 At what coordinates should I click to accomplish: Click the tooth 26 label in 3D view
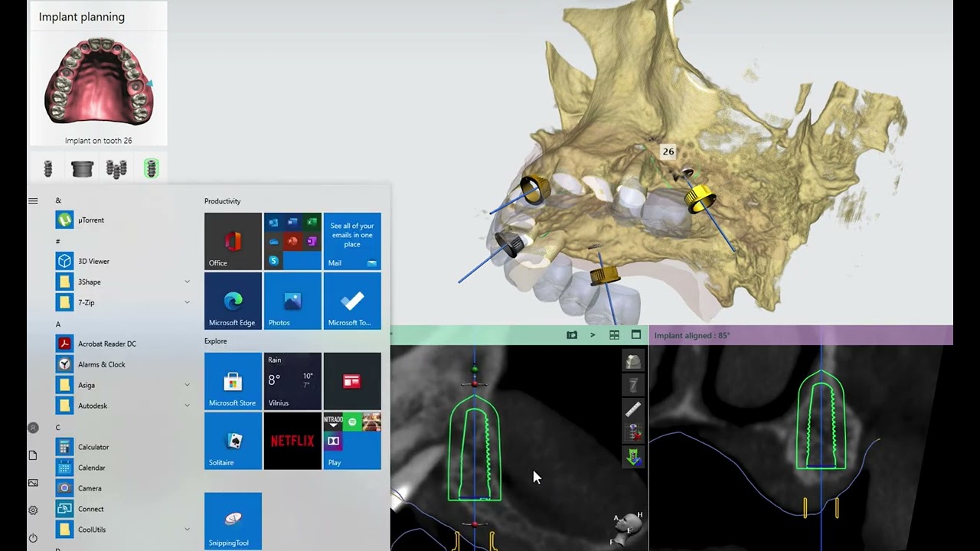tap(668, 152)
